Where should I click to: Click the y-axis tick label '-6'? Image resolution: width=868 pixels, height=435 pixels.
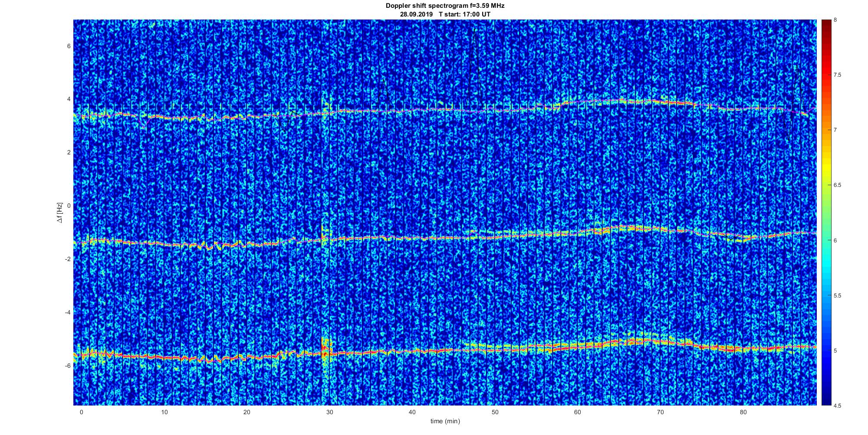[x=68, y=366]
